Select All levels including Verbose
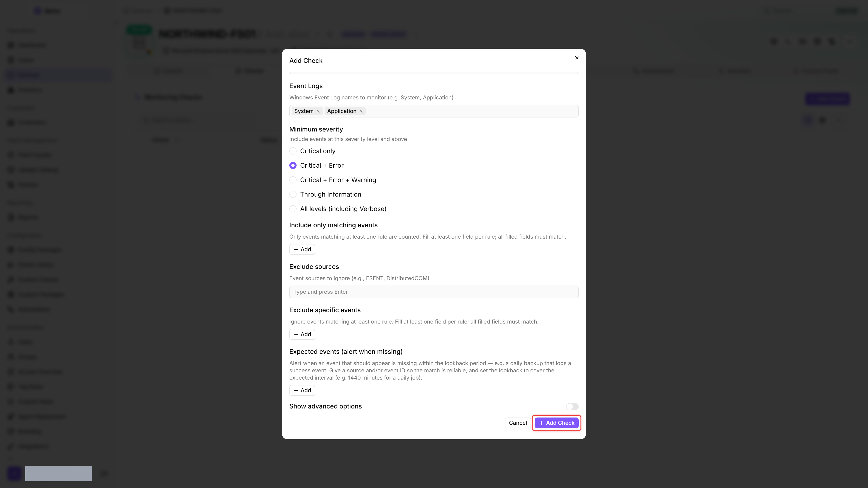The image size is (868, 488). click(x=293, y=209)
